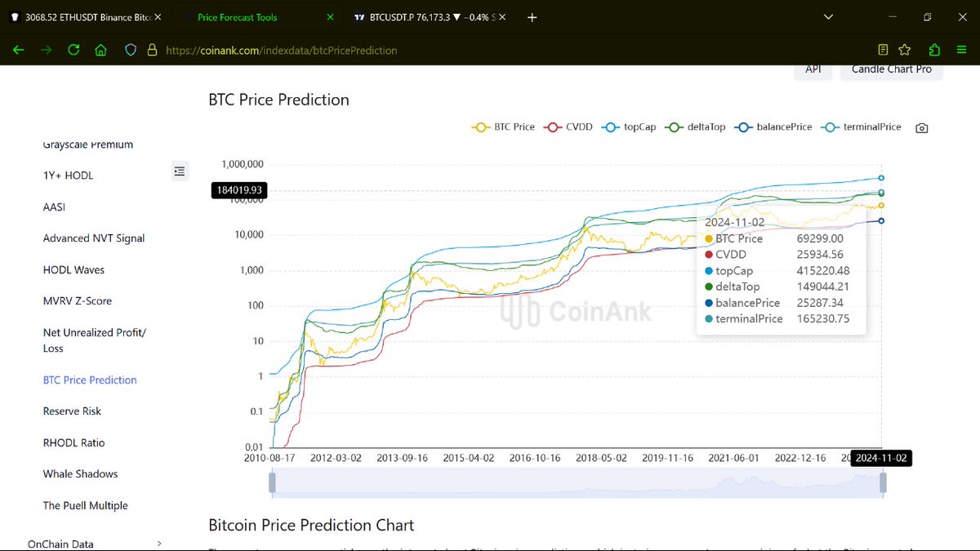Click the 184019.93 y-axis value label
Screen dimensions: 980x551
click(240, 190)
